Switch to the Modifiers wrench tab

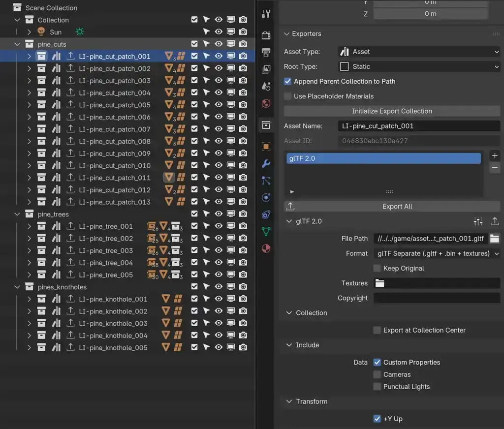coord(266,164)
